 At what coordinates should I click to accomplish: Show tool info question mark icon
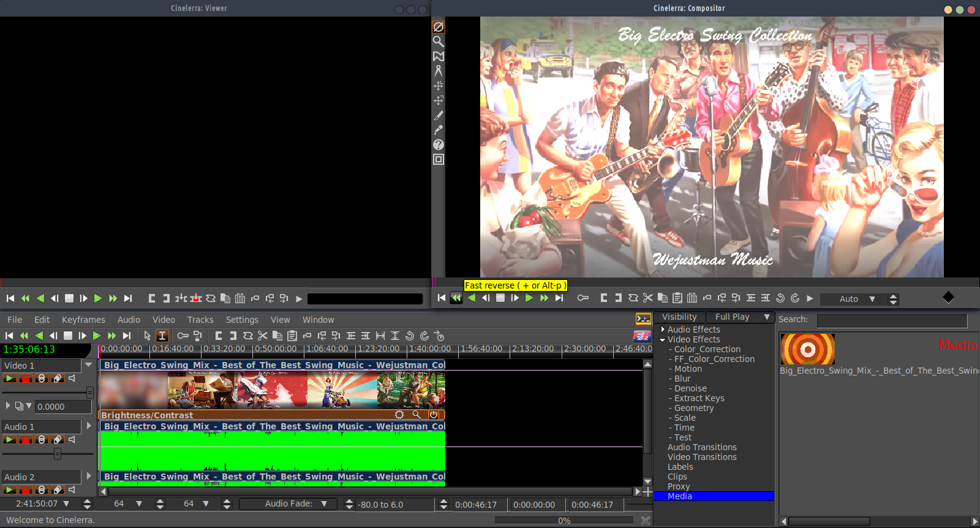[439, 145]
